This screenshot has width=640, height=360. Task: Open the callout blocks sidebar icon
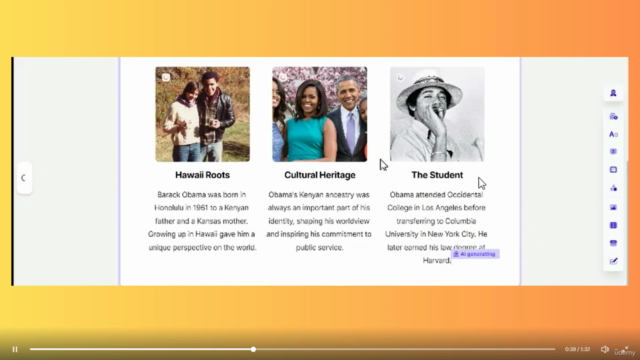click(x=613, y=152)
